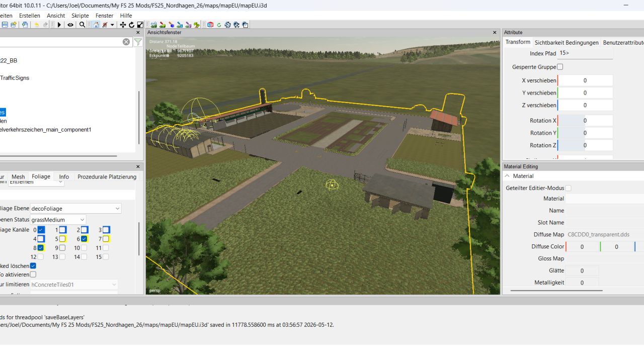Activate the terrain sculpt mode icon

[153, 25]
